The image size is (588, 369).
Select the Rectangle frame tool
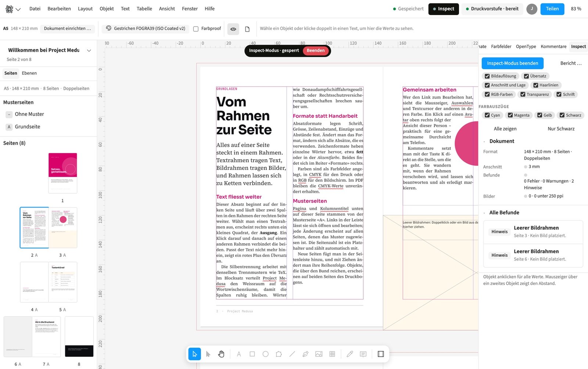[x=252, y=354]
